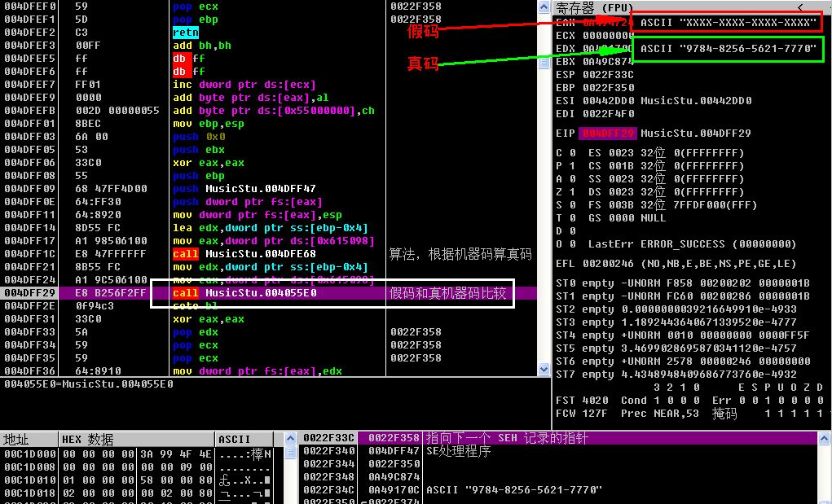
Task: Select the inc dword ptr ds:[ecx] line
Action: (244, 85)
